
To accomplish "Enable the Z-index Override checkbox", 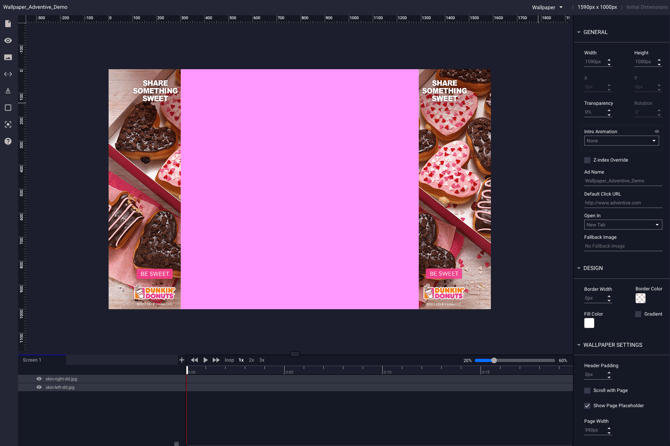I will pyautogui.click(x=587, y=160).
